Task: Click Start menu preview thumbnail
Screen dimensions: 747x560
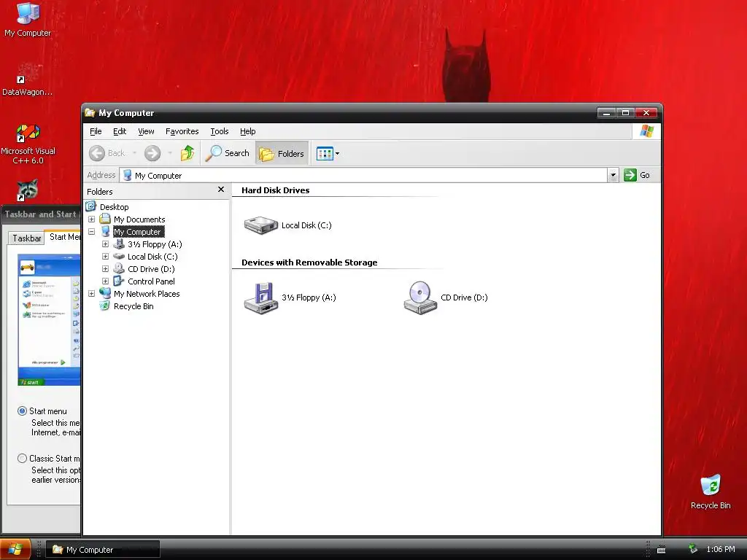Action: point(49,320)
